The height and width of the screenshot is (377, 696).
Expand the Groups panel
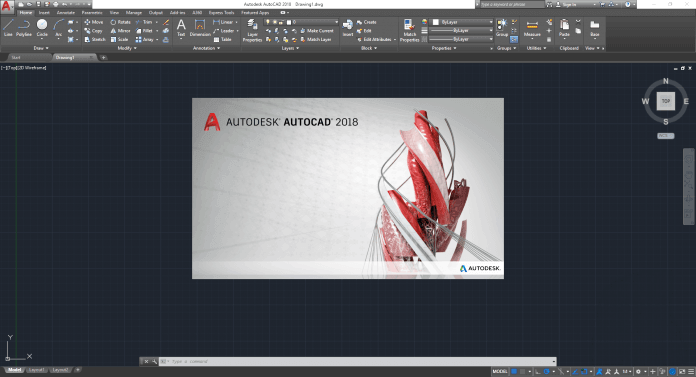click(x=506, y=48)
